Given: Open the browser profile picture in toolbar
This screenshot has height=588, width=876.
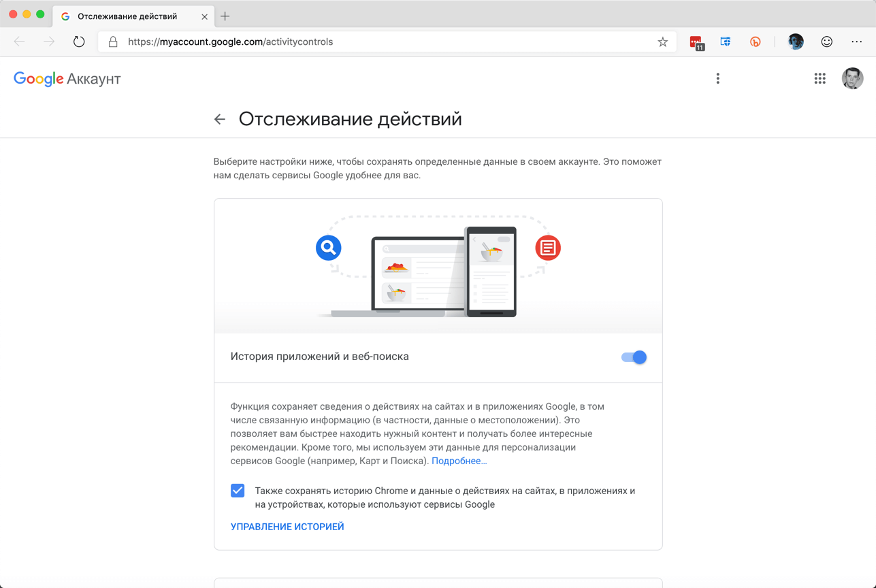Looking at the screenshot, I should (x=796, y=42).
